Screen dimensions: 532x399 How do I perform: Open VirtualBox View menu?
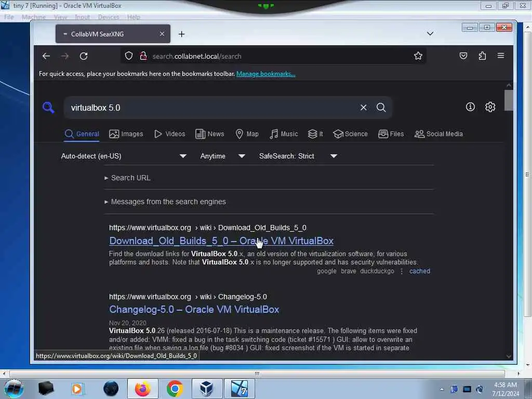pos(60,17)
